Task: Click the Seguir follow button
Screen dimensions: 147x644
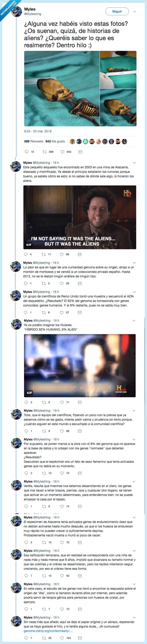Action: pos(117,11)
